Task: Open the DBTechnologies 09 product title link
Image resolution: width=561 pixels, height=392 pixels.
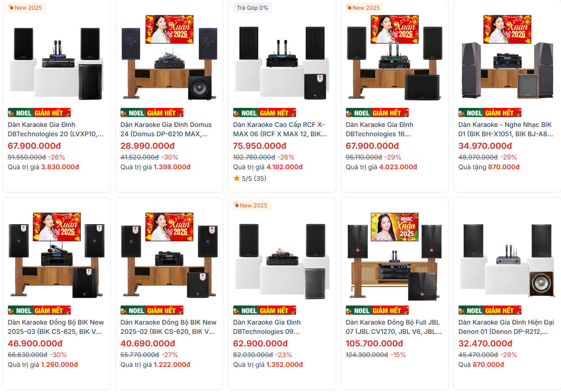Action: (x=267, y=327)
